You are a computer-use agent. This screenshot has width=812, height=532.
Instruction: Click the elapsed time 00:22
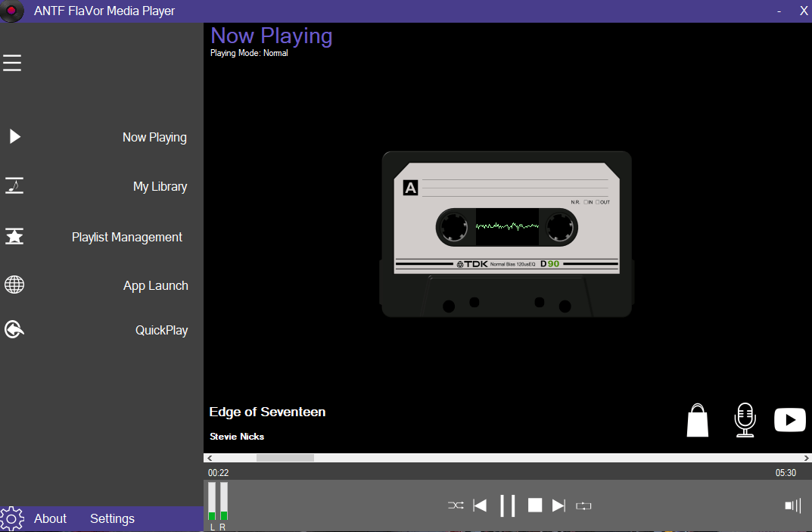[218, 472]
